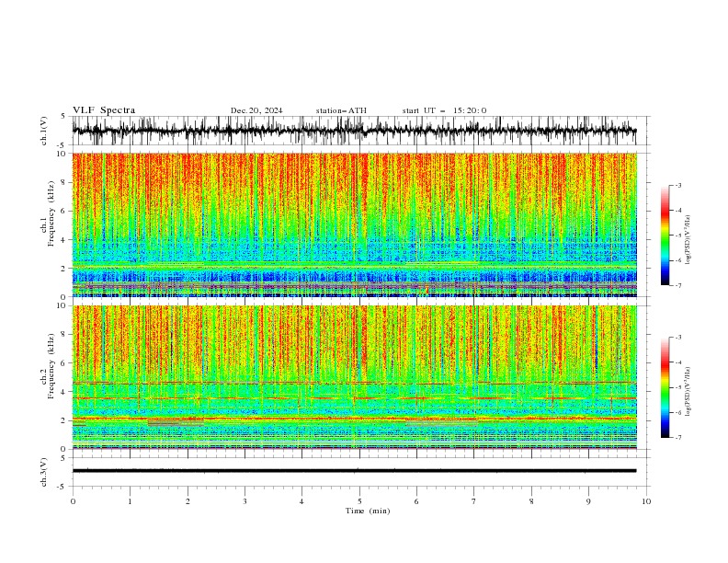728x563 pixels.
Task: Click the "ch.3(V)" axis label
Action: 44,472
